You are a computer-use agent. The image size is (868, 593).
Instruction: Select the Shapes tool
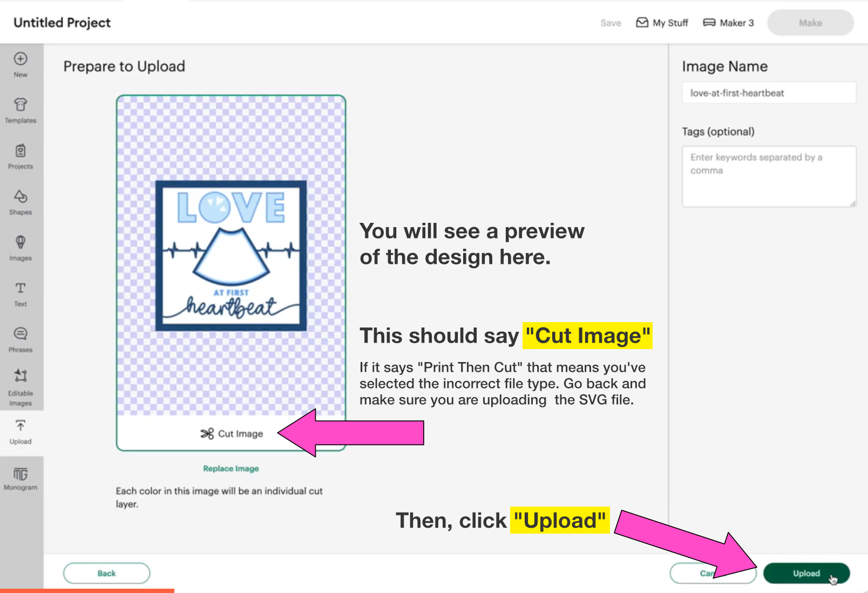pos(21,202)
